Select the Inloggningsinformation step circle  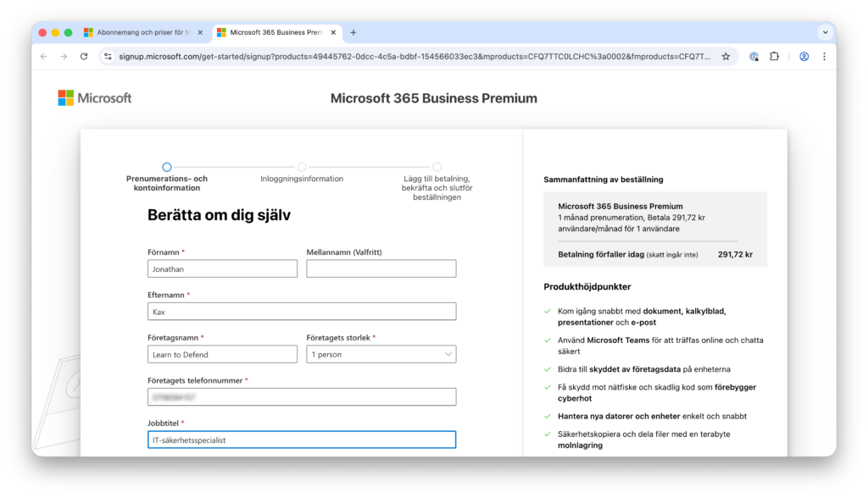tap(302, 168)
